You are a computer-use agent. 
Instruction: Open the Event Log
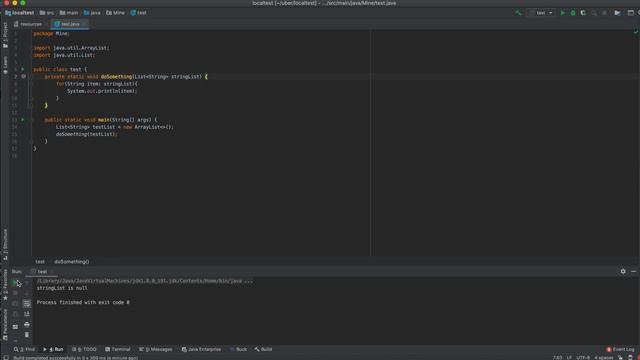tap(620, 349)
